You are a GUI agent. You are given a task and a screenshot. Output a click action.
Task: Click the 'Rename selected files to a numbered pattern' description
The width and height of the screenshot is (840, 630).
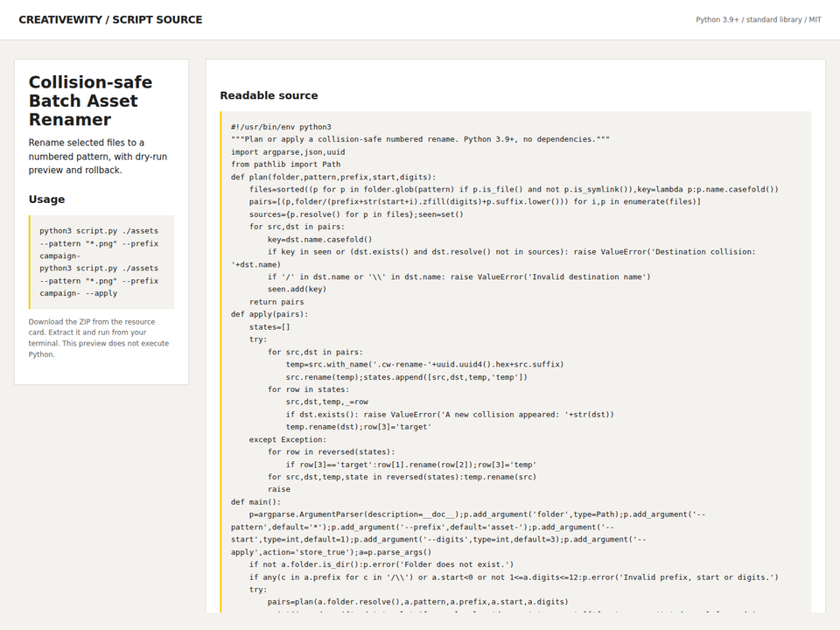pos(98,157)
